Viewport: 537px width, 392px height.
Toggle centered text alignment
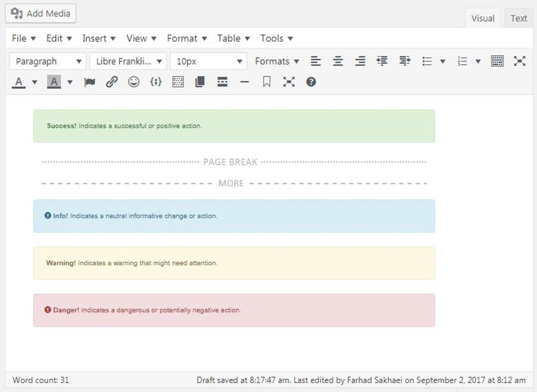click(337, 61)
